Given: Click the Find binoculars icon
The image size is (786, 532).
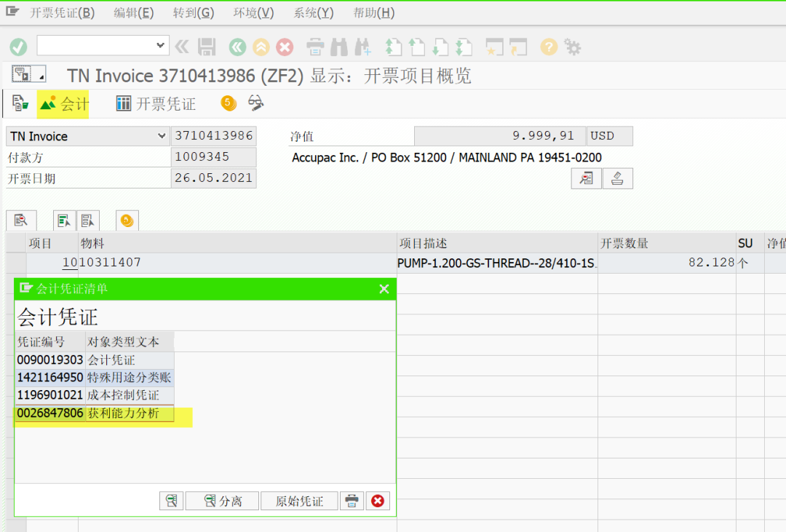Looking at the screenshot, I should [339, 47].
